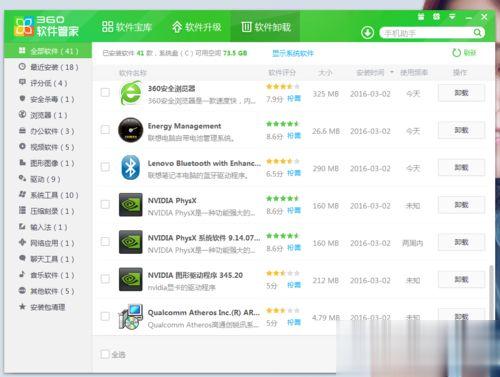Select 视频软件 (5) category

(48, 147)
